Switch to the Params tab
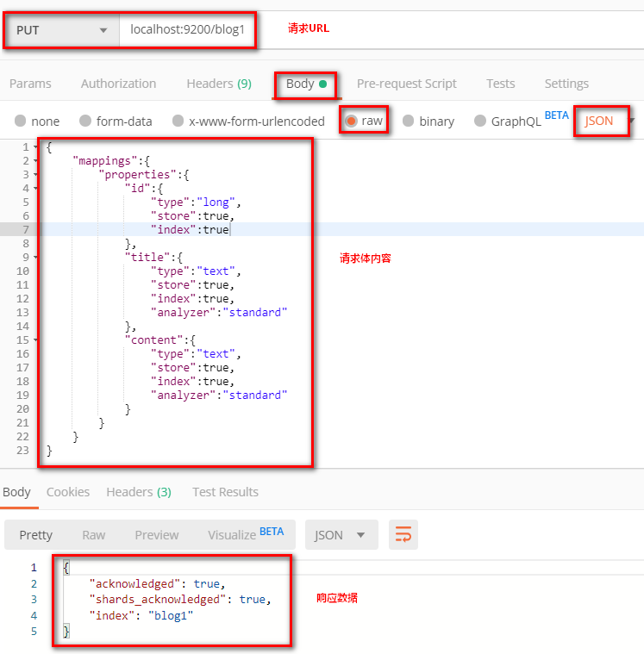 pyautogui.click(x=30, y=84)
